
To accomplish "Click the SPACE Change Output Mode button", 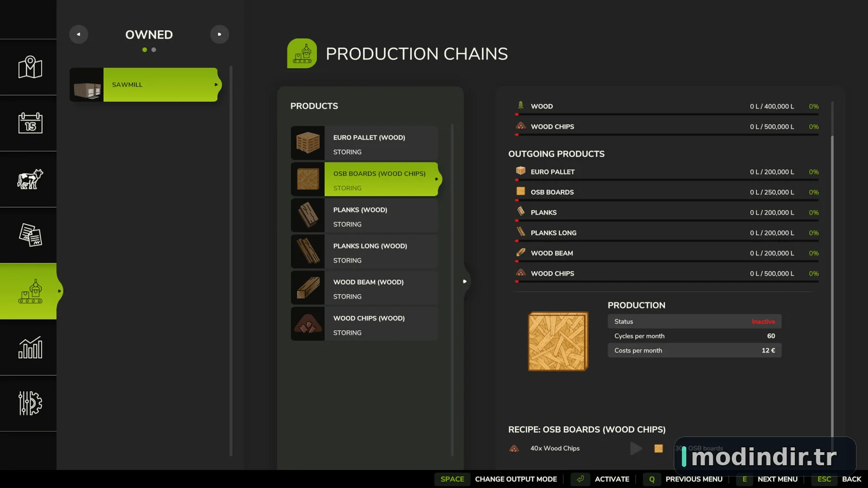I will click(x=497, y=479).
